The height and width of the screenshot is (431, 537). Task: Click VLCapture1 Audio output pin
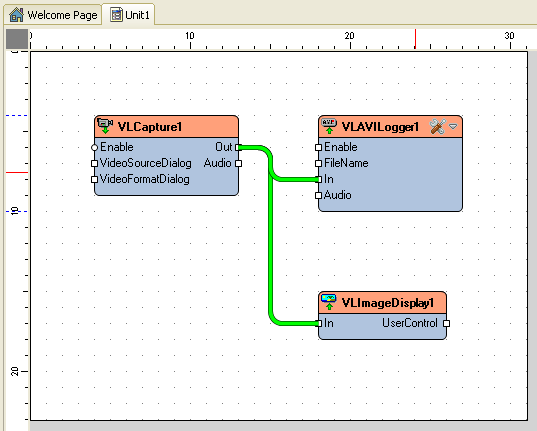point(239,163)
